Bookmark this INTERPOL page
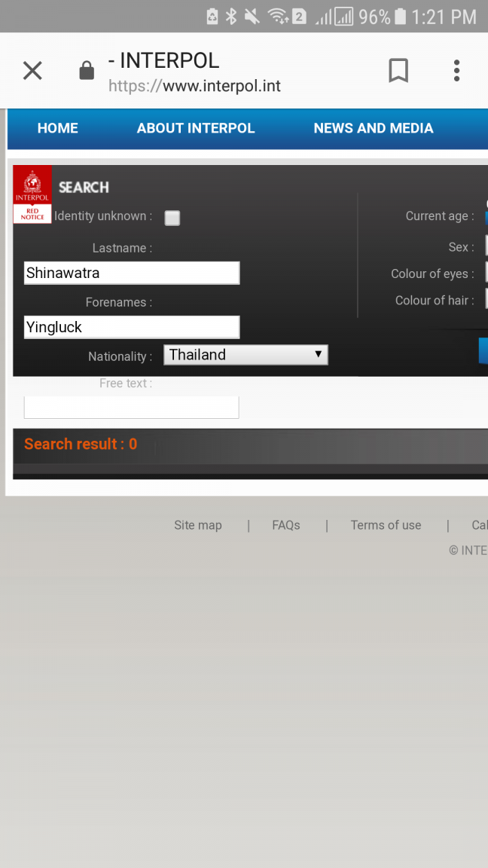Image resolution: width=488 pixels, height=868 pixels. pyautogui.click(x=398, y=71)
